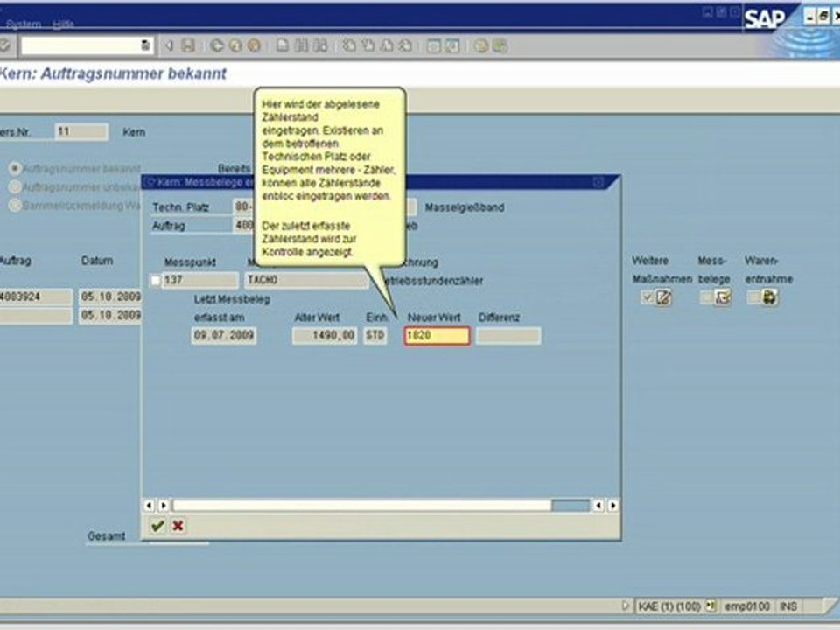Click the erfasst am field 09.07.2009

click(x=224, y=336)
